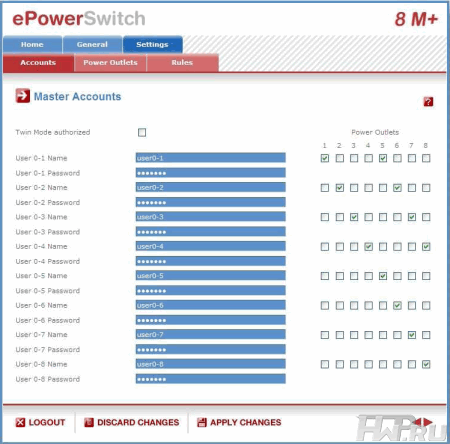Viewport: 450px width, 444px height.
Task: Click the red help question mark icon
Action: [428, 101]
